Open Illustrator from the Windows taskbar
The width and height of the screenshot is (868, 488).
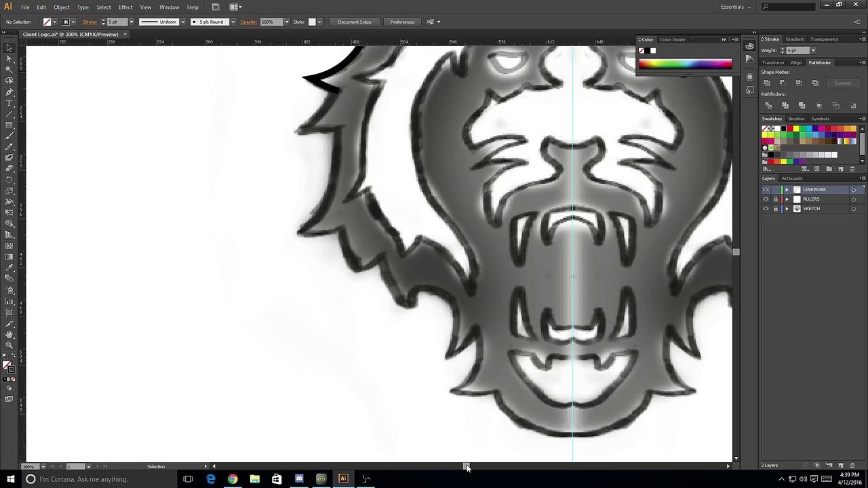[343, 479]
